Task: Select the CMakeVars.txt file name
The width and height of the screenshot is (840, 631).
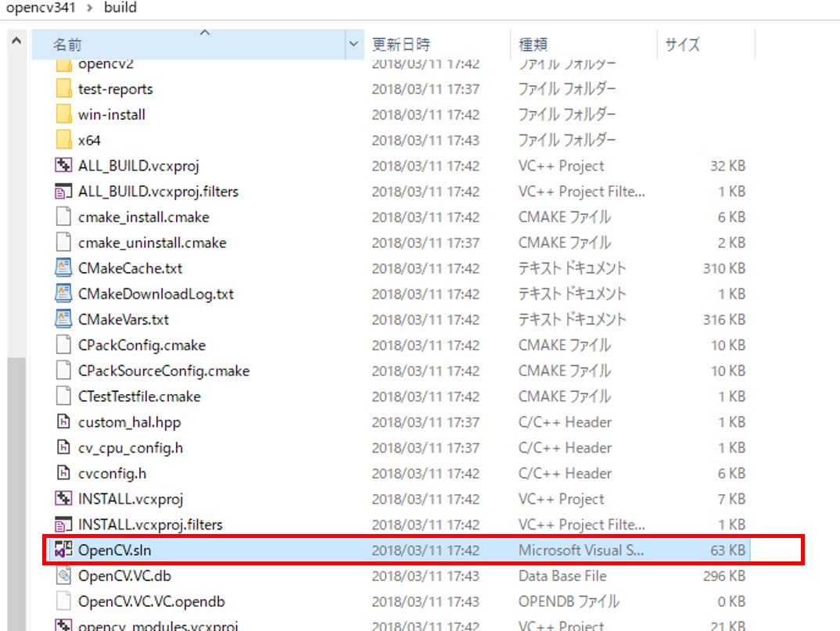Action: click(123, 320)
